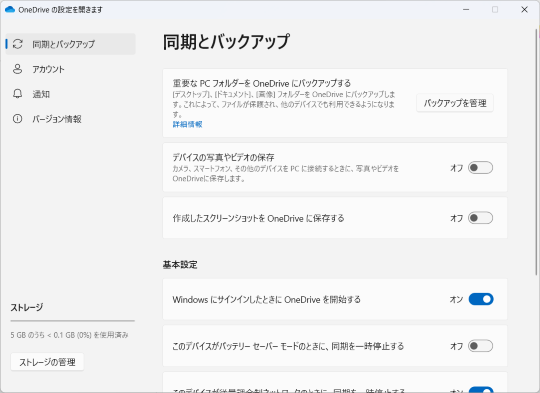Click the vertical scrollbar on right edge
Viewport: 540px width, 393px height.
click(536, 152)
